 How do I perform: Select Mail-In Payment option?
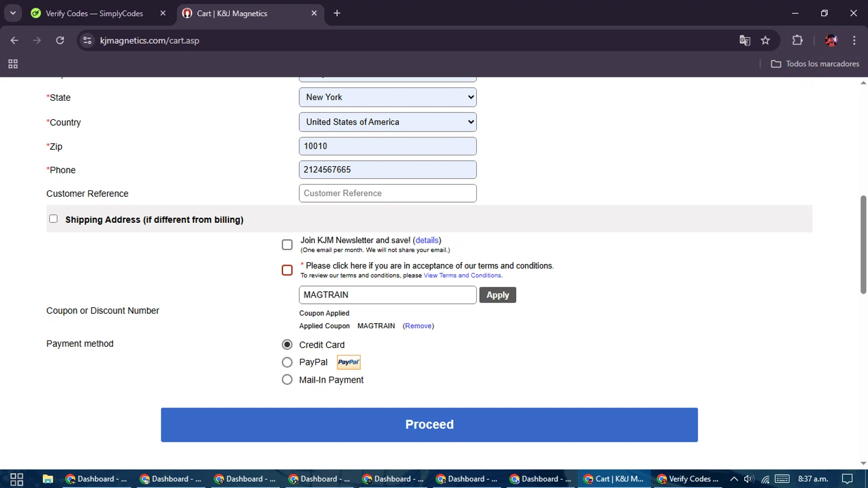coord(287,380)
